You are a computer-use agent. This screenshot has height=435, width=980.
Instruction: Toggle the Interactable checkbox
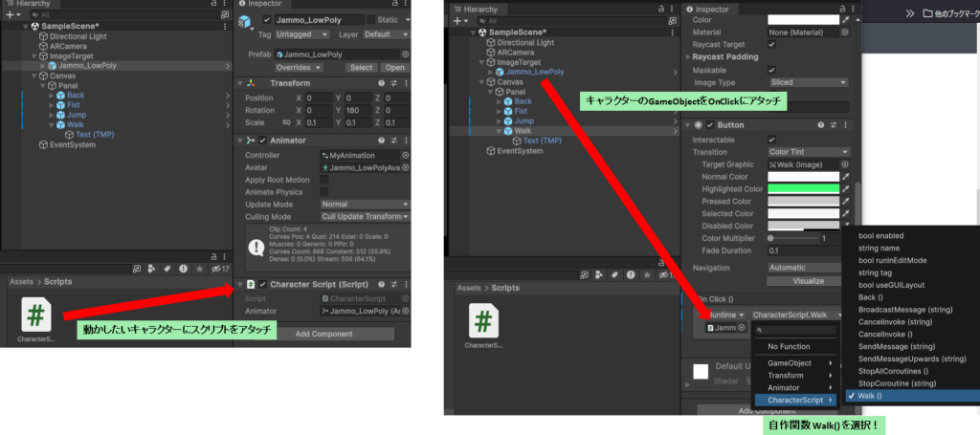pos(772,140)
